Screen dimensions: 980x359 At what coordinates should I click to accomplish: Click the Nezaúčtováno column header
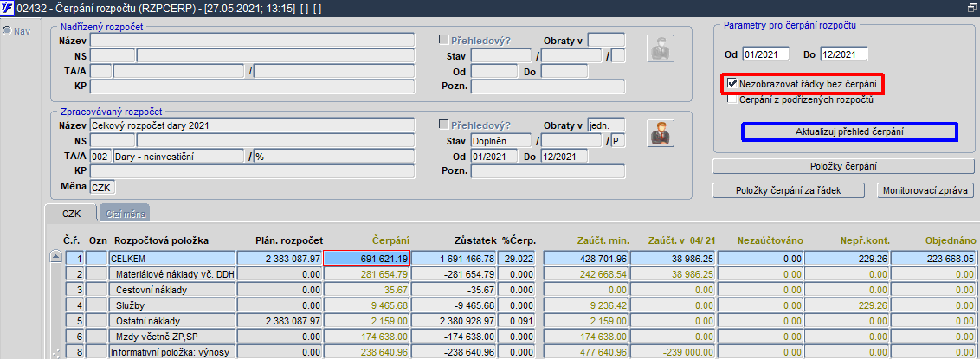770,240
